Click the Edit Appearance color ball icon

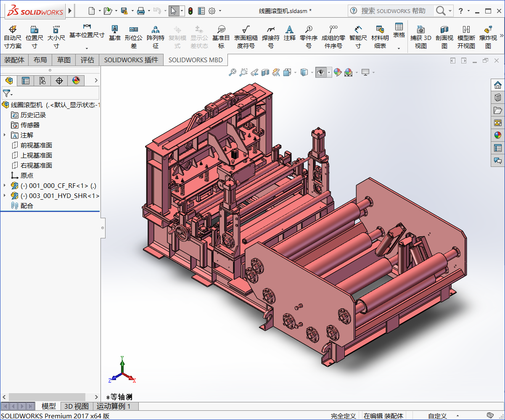[338, 73]
